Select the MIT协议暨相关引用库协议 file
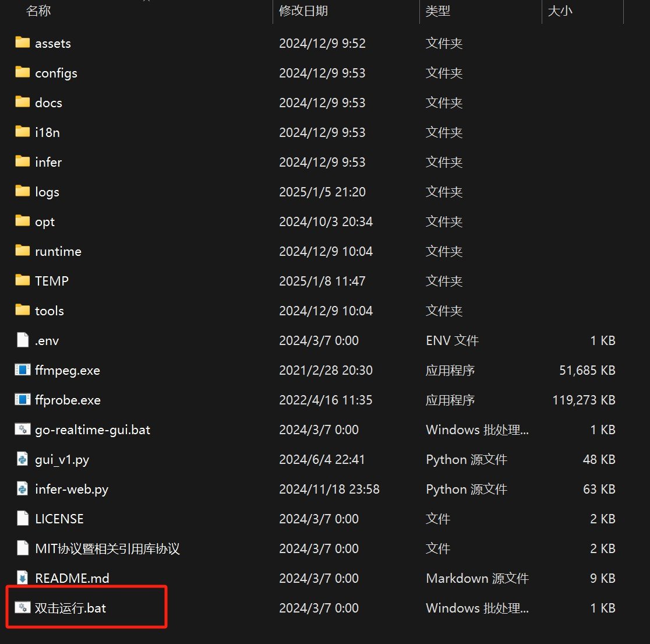 tap(107, 548)
